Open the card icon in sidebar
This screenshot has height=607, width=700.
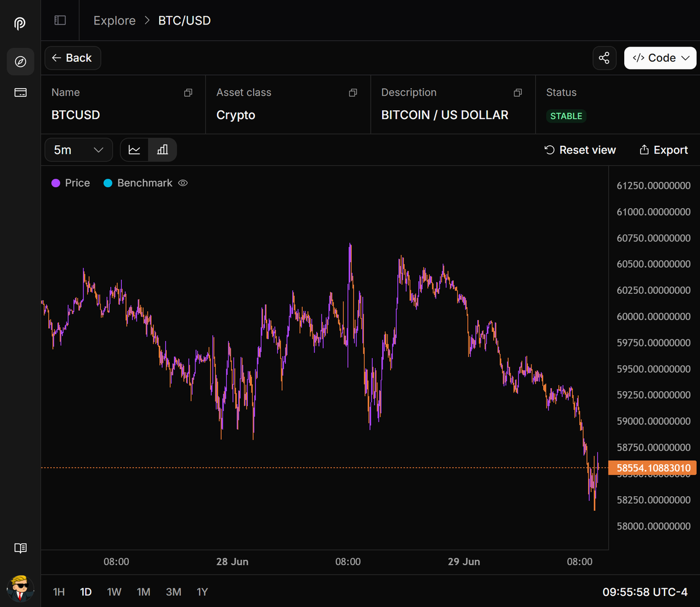[x=20, y=93]
